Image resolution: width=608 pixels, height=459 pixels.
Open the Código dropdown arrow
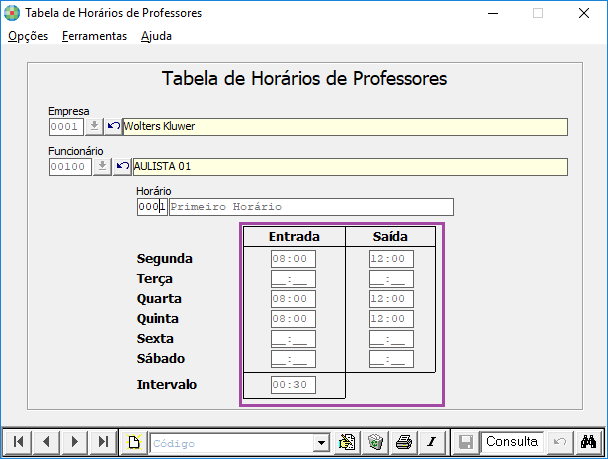(x=321, y=443)
